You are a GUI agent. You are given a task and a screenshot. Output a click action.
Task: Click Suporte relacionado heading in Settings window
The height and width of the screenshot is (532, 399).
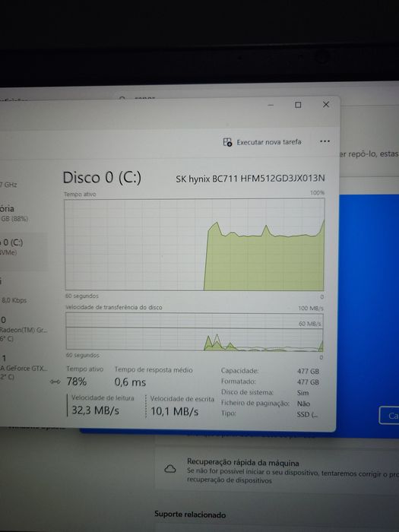click(x=190, y=515)
